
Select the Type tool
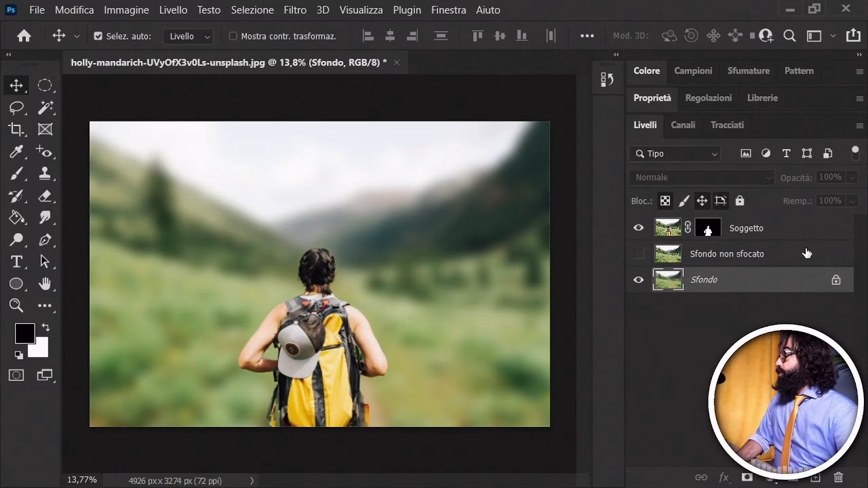pyautogui.click(x=16, y=262)
